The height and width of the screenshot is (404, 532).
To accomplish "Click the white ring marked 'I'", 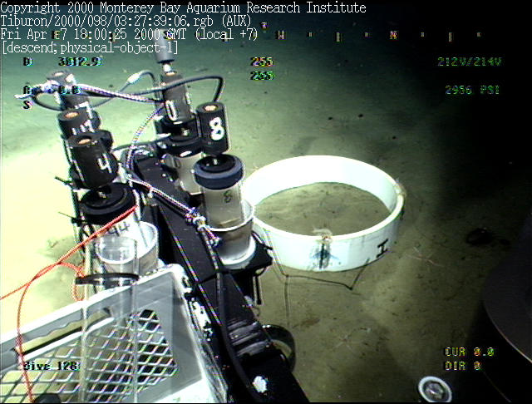I will pyautogui.click(x=325, y=213).
